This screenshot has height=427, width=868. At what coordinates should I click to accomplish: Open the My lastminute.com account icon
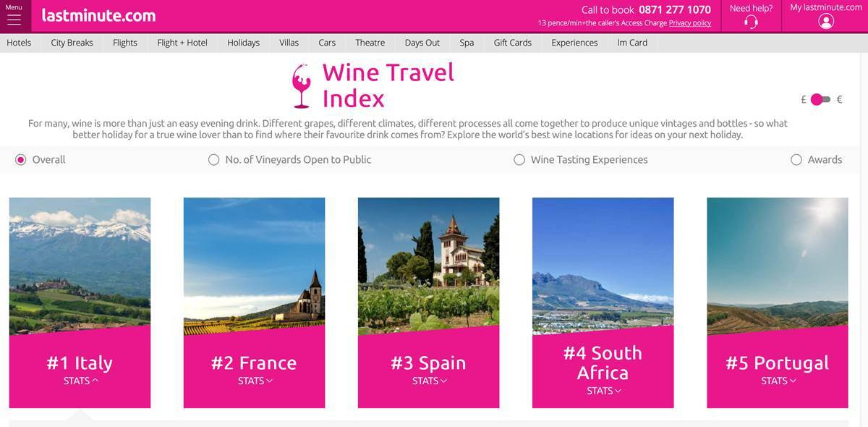pos(825,22)
